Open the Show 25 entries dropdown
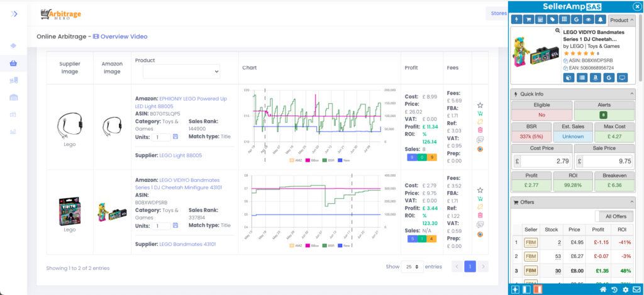This screenshot has height=295, width=644. coord(412,267)
